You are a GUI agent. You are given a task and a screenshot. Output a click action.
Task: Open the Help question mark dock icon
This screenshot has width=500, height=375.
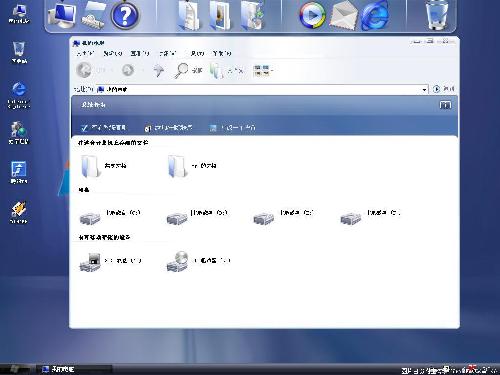point(124,15)
